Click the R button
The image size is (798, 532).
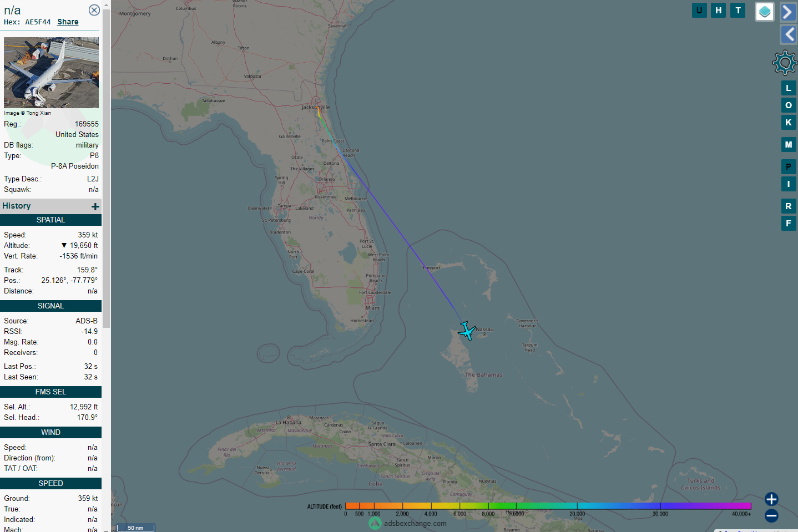click(x=789, y=206)
